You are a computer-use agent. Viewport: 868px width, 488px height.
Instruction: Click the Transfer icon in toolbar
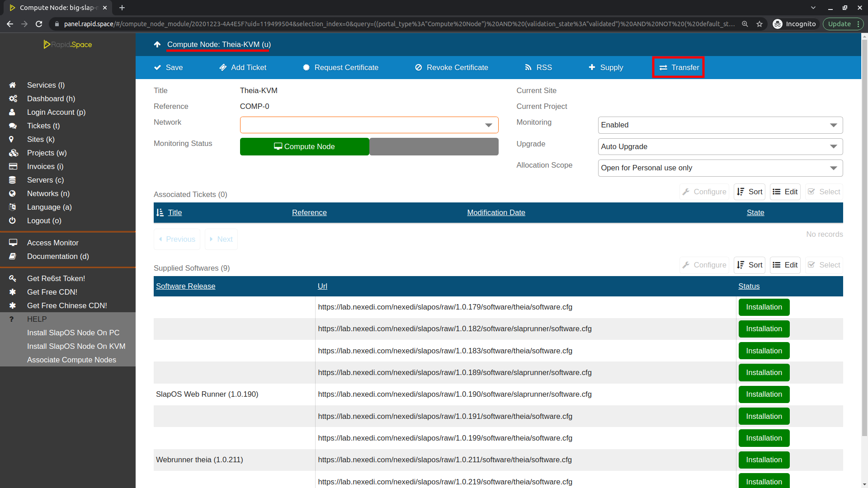pos(679,67)
